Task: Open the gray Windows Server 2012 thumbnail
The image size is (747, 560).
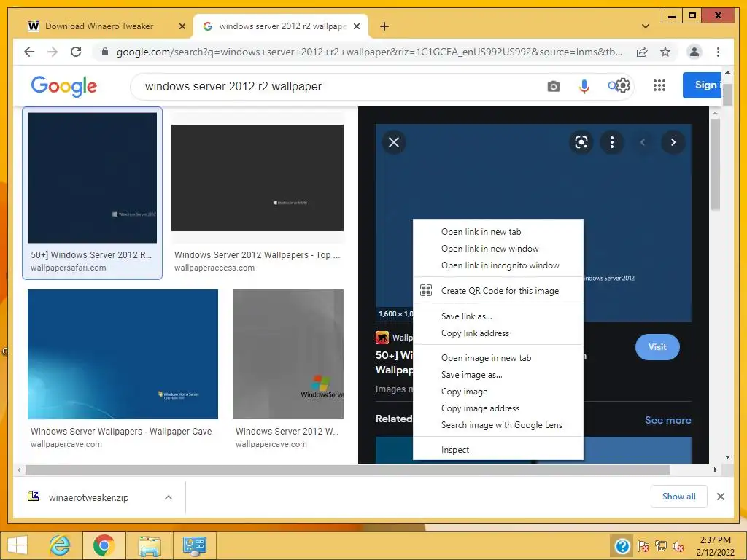Action: (x=287, y=354)
